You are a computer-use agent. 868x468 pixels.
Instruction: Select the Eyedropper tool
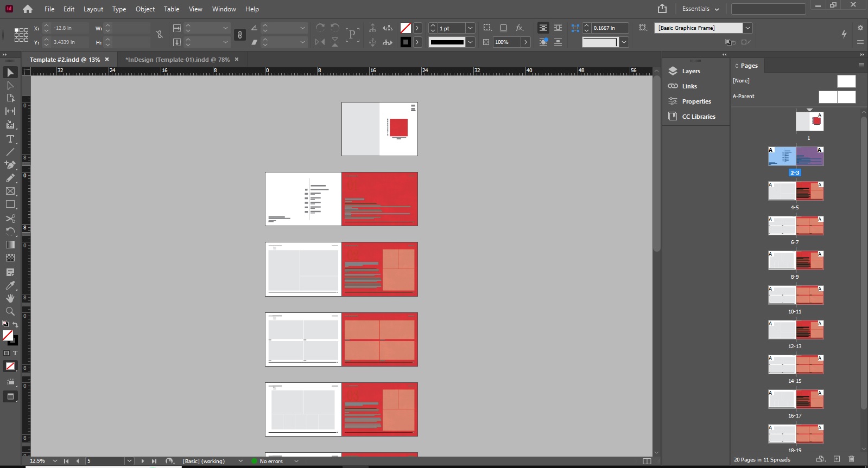click(10, 285)
